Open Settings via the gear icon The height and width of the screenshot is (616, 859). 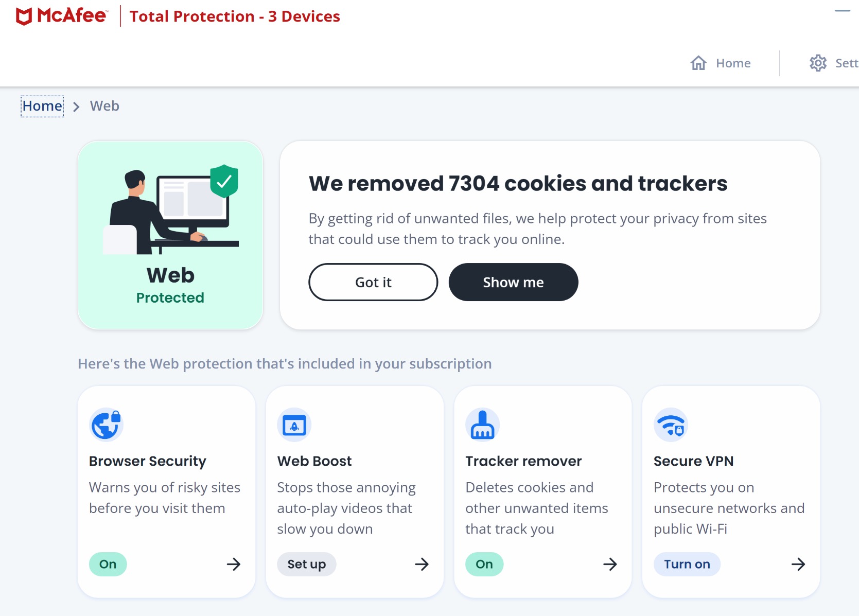pos(817,63)
